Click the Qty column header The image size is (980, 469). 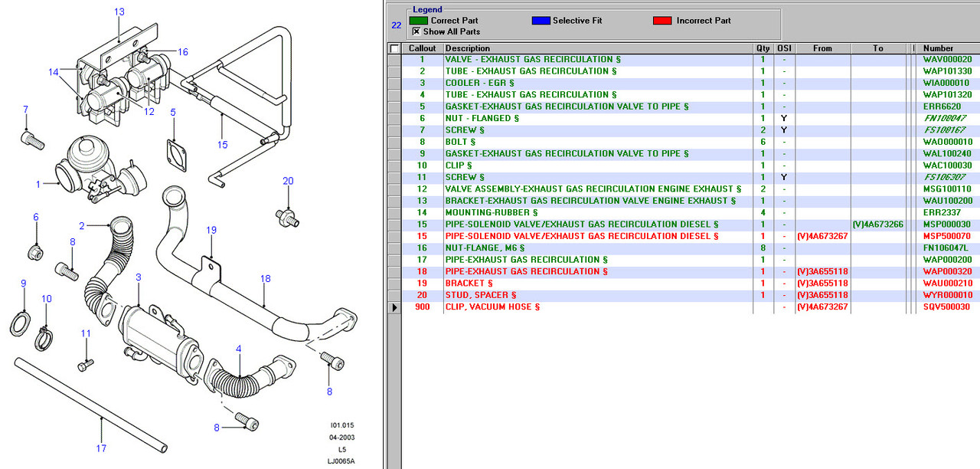(763, 48)
